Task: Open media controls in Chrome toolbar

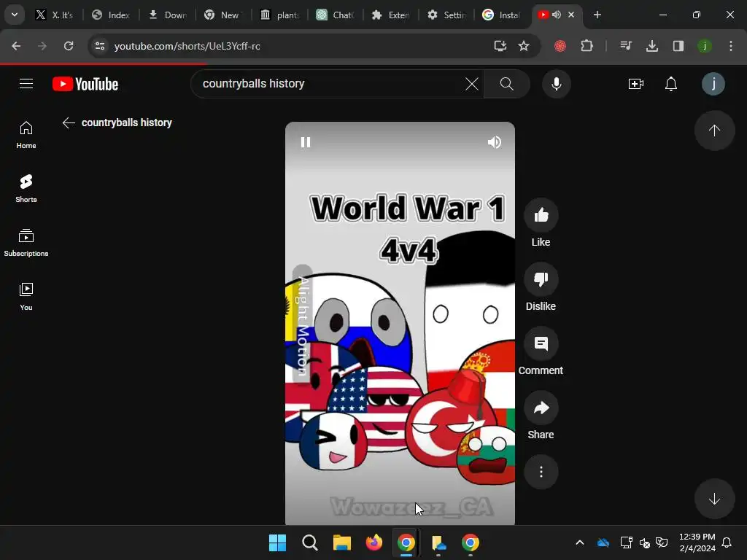Action: click(x=626, y=46)
